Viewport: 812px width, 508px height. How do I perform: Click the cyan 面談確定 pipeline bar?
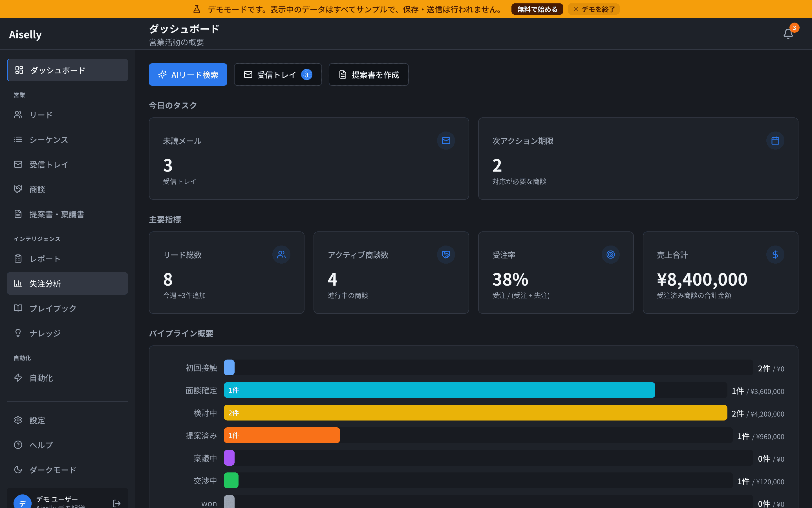pyautogui.click(x=439, y=390)
